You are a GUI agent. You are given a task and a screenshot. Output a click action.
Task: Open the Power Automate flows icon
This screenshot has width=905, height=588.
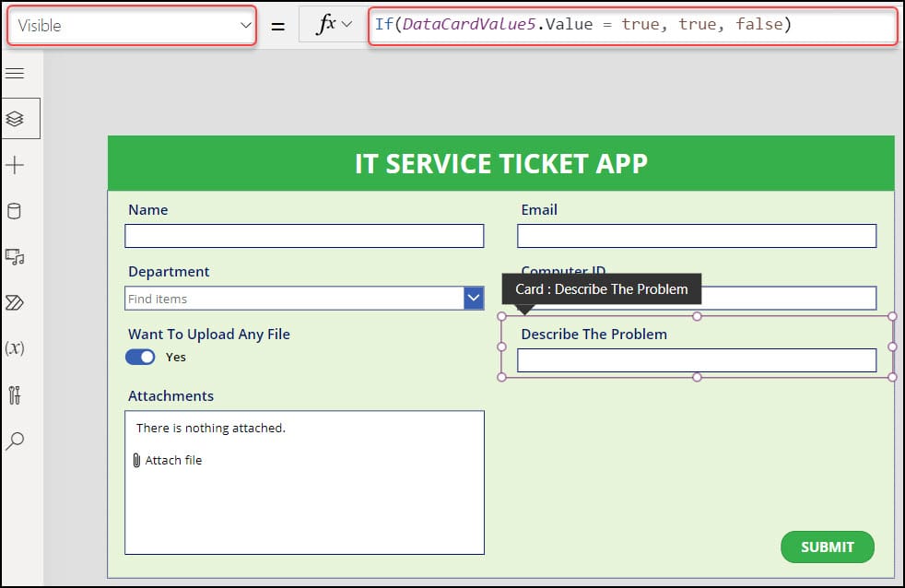[x=15, y=303]
